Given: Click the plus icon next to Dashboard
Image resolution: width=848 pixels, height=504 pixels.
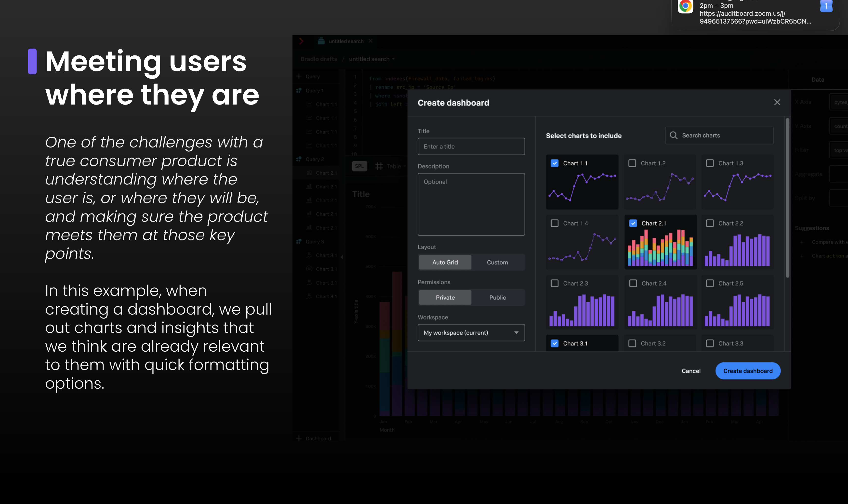Looking at the screenshot, I should (x=299, y=438).
